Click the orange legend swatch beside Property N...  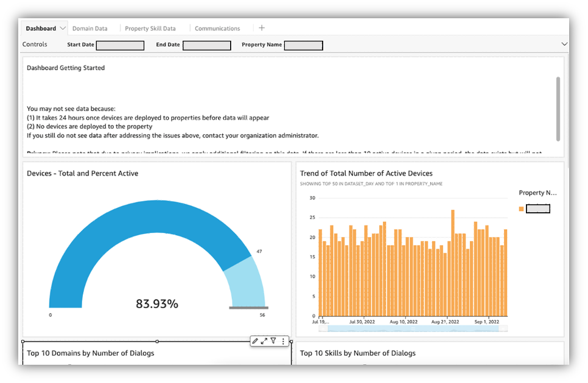point(520,208)
